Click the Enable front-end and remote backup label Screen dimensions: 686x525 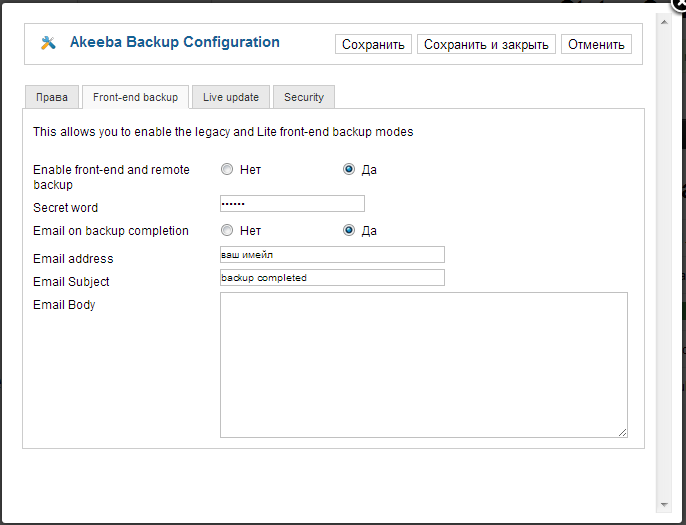pos(112,177)
